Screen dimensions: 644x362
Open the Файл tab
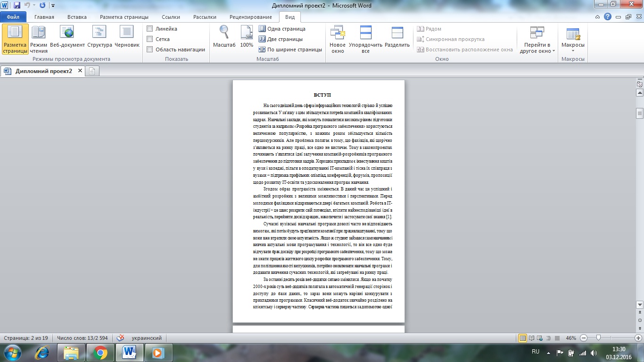pos(13,17)
